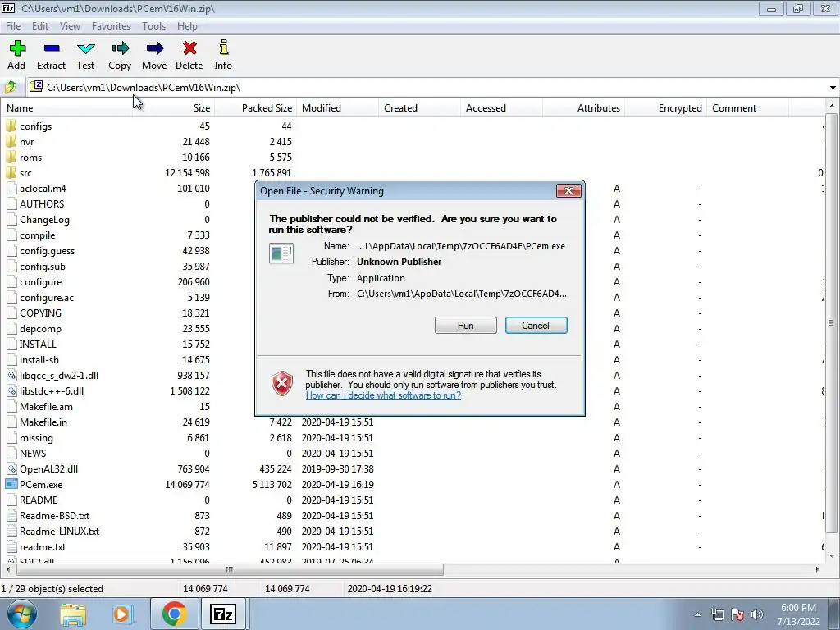Image resolution: width=840 pixels, height=630 pixels.
Task: Select the nvr folder icon
Action: click(11, 141)
